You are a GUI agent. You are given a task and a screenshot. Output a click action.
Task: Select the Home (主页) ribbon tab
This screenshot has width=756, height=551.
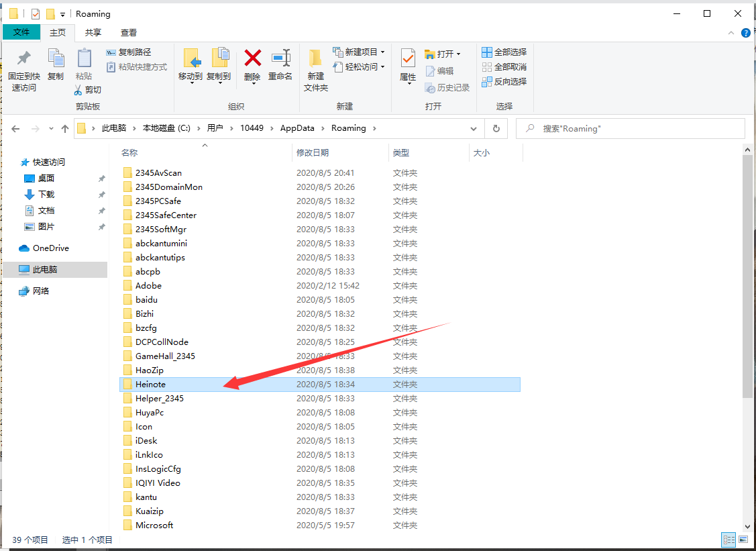pos(58,32)
